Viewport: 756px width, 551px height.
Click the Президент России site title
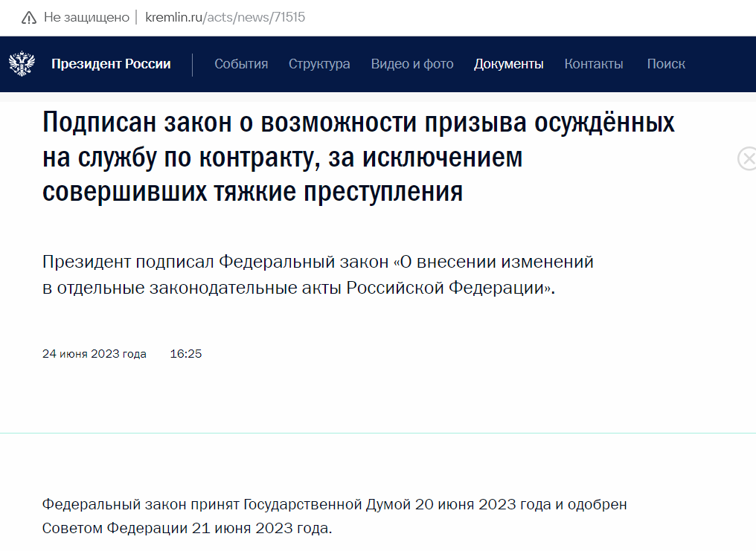click(112, 64)
